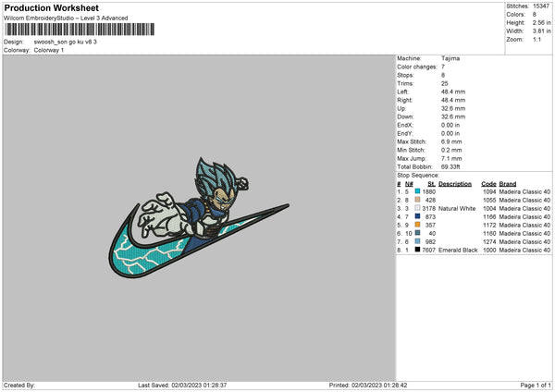
Task: Click the Colors count value 8
Action: [x=535, y=15]
